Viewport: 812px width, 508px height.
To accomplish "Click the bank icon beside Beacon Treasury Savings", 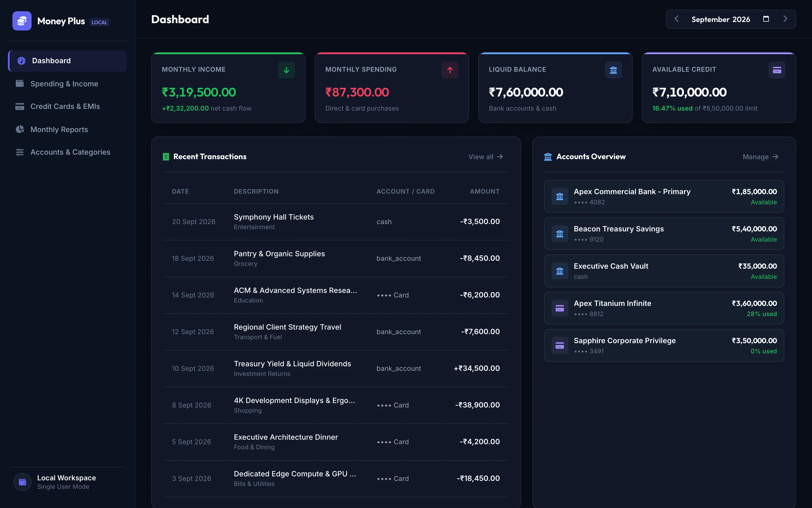I will point(560,234).
